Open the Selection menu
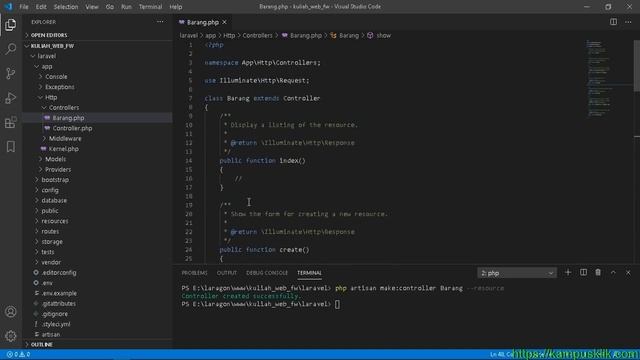The height and width of the screenshot is (360, 640). (x=66, y=7)
